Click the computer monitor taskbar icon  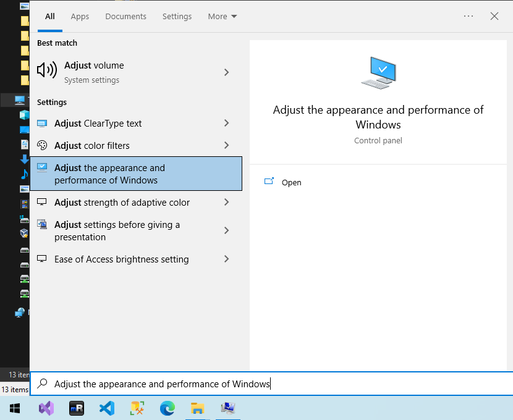[x=228, y=408]
